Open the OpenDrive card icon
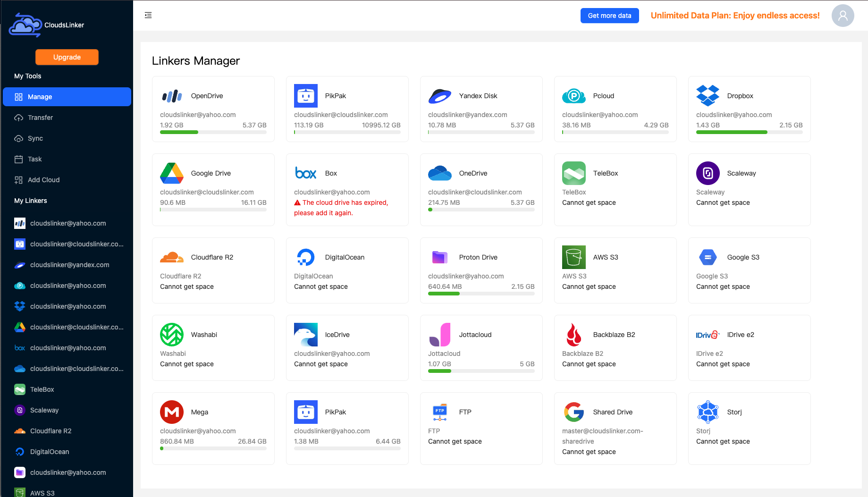Screen dimensions: 868x497 pyautogui.click(x=172, y=96)
